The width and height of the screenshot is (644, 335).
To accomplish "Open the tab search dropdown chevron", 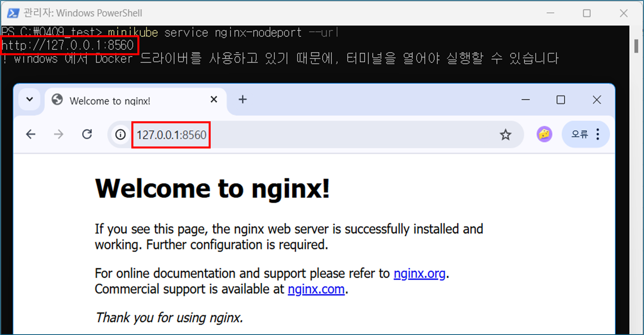I will pos(30,99).
